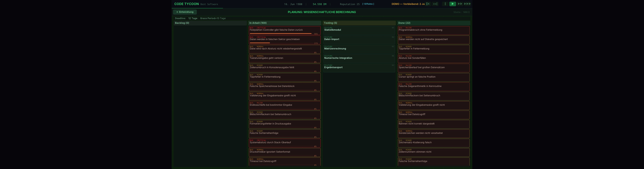Open the '1 Effekte' reputation link
644x169 pixels.
point(368,4)
